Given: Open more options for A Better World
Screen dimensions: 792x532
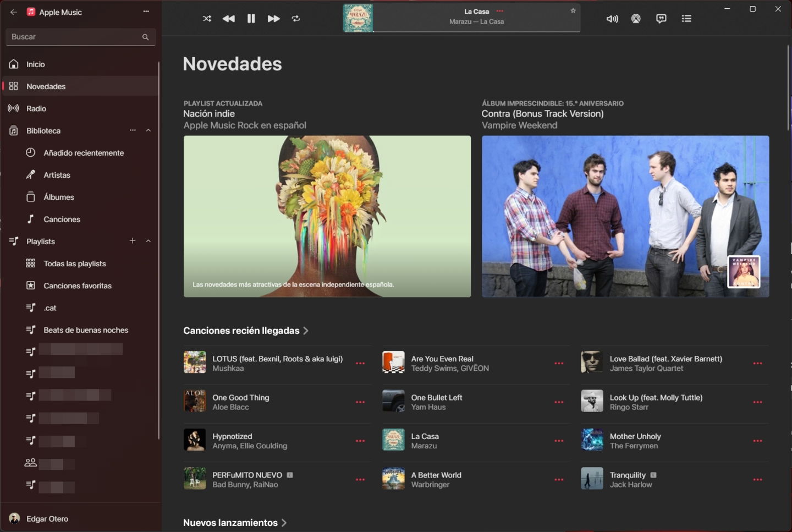Looking at the screenshot, I should click(559, 480).
